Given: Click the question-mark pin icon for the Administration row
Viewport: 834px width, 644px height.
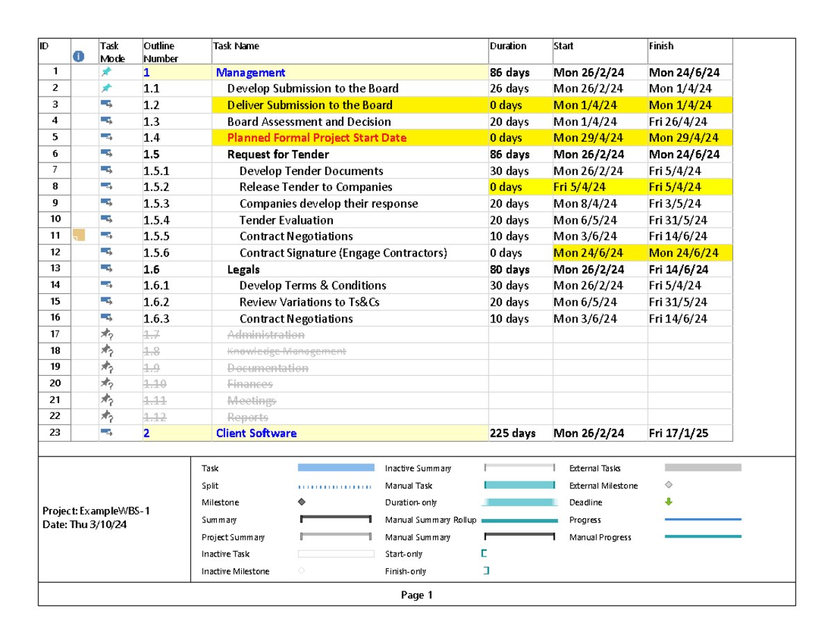Looking at the screenshot, I should point(106,334).
